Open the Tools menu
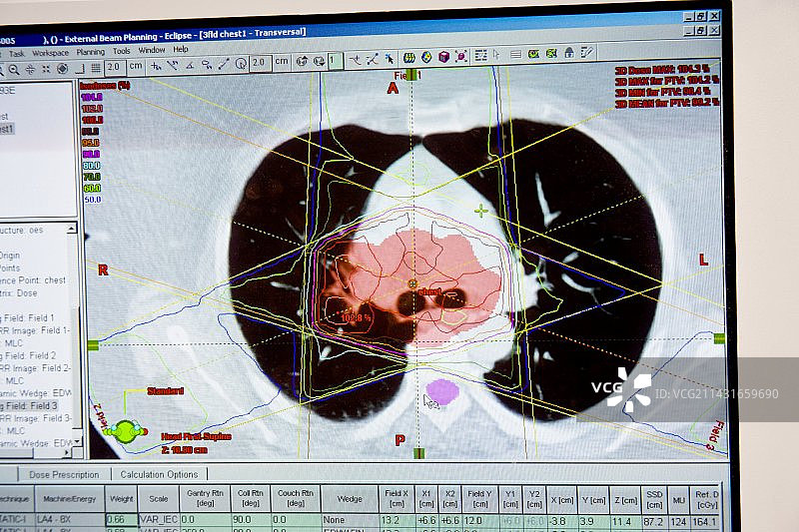The width and height of the screenshot is (799, 532). point(121,50)
